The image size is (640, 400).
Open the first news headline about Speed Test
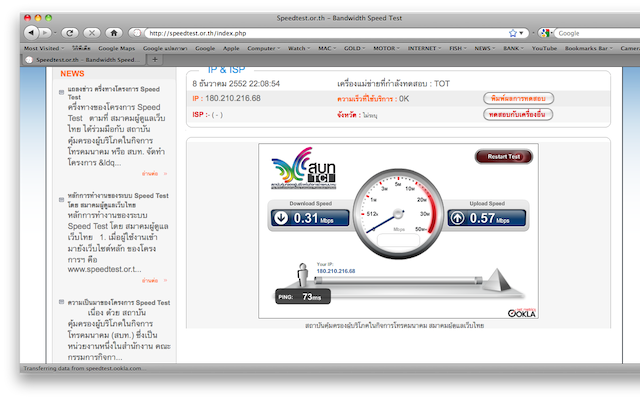click(x=113, y=93)
